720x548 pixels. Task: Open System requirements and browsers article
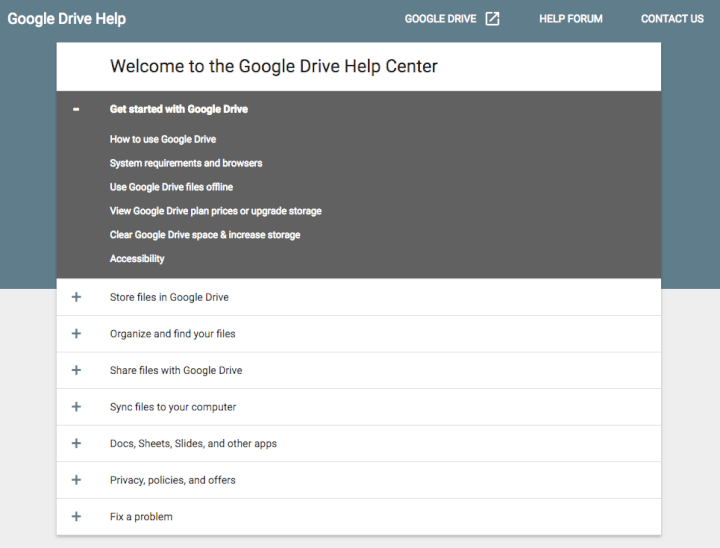pos(186,163)
